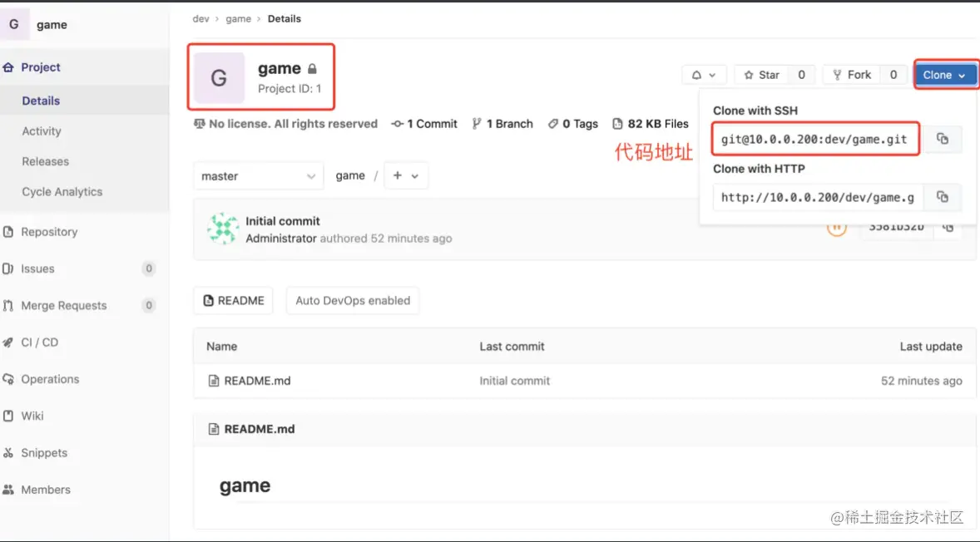Open the master branch dropdown
The image size is (980, 542).
259,176
